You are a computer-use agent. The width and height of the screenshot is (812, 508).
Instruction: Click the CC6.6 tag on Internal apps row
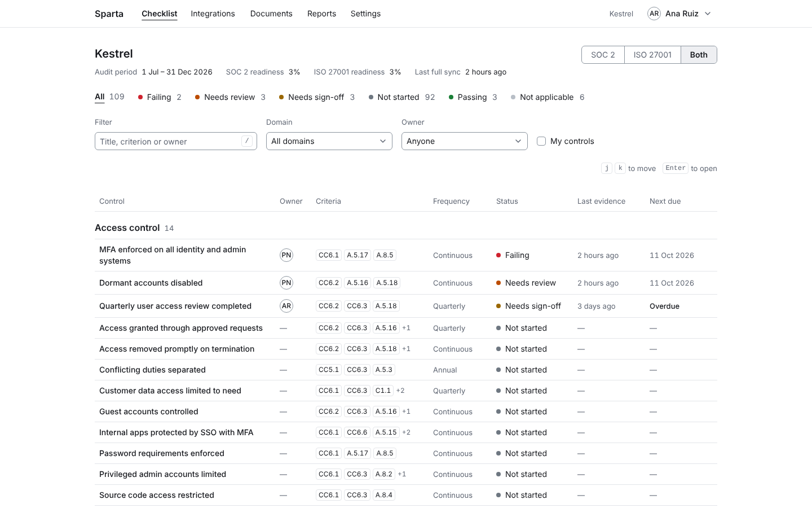[357, 432]
